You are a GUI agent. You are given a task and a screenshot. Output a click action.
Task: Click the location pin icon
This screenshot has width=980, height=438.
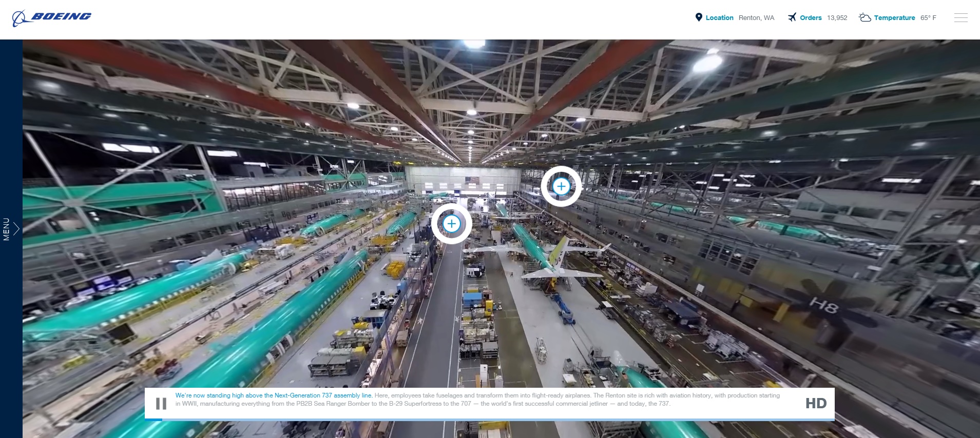coord(699,17)
